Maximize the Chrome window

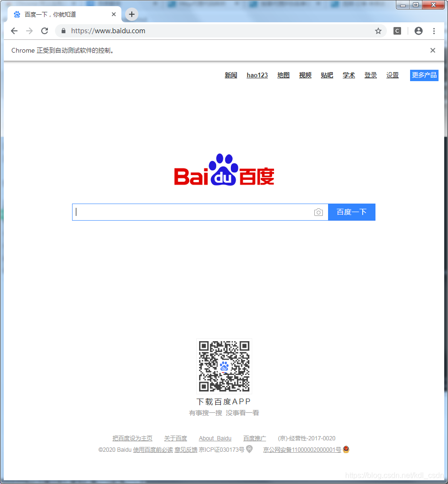(416, 5)
